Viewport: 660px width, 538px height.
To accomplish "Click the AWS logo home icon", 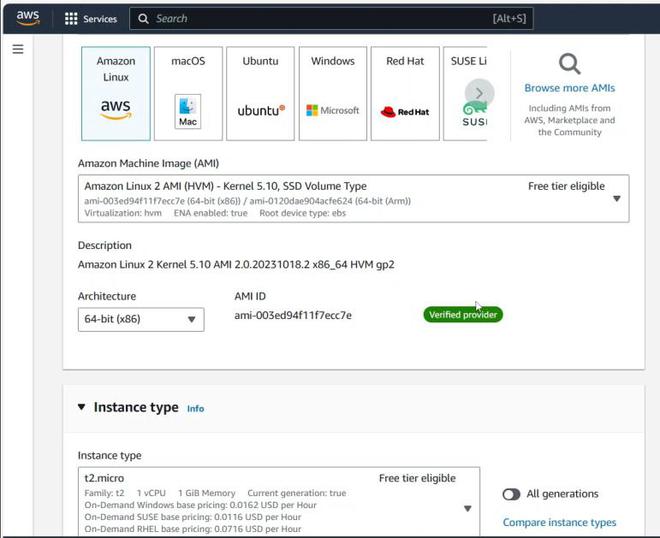I will click(x=28, y=18).
